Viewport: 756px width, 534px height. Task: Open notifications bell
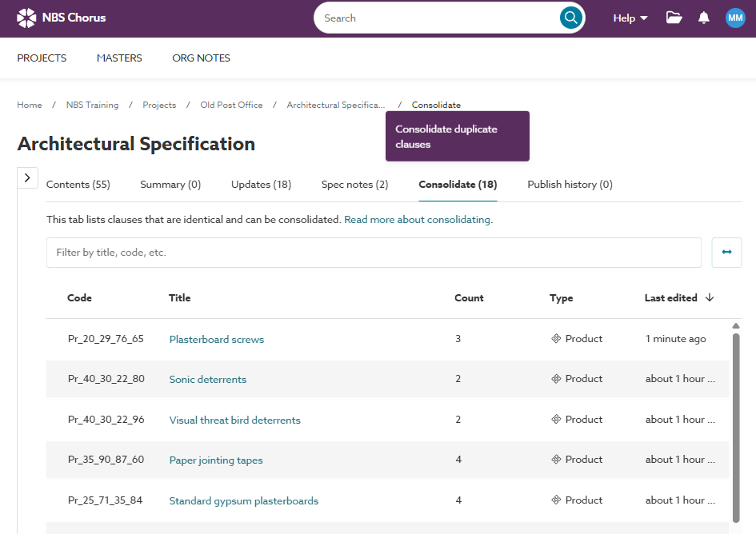(x=704, y=18)
